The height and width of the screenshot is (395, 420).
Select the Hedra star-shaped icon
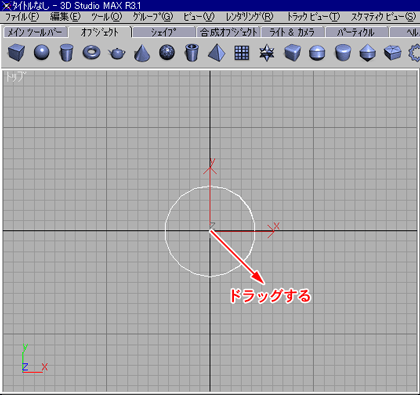[267, 53]
